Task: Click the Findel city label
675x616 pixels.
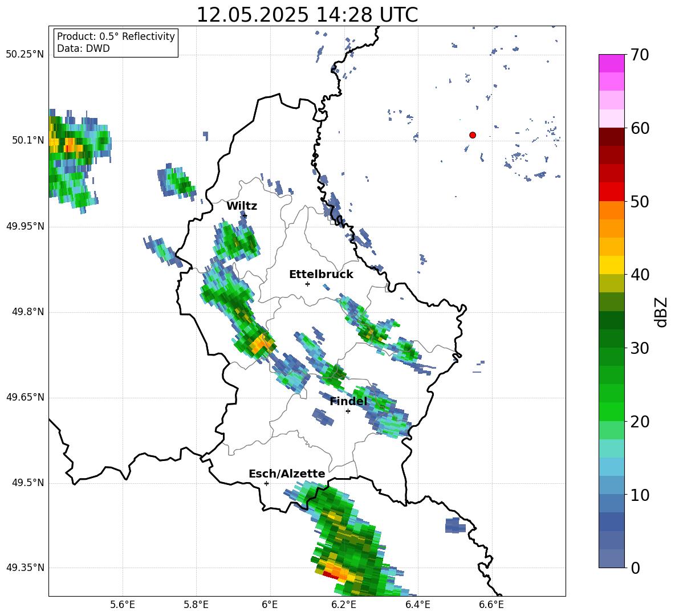Action: pos(349,401)
